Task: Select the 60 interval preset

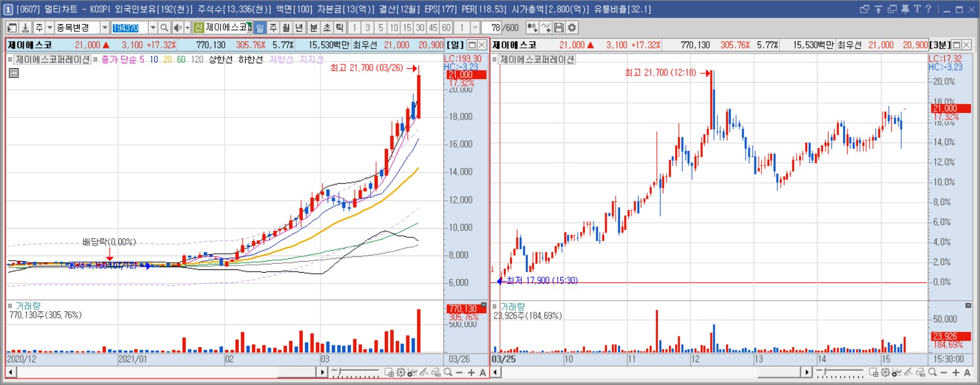Action: 446,28
